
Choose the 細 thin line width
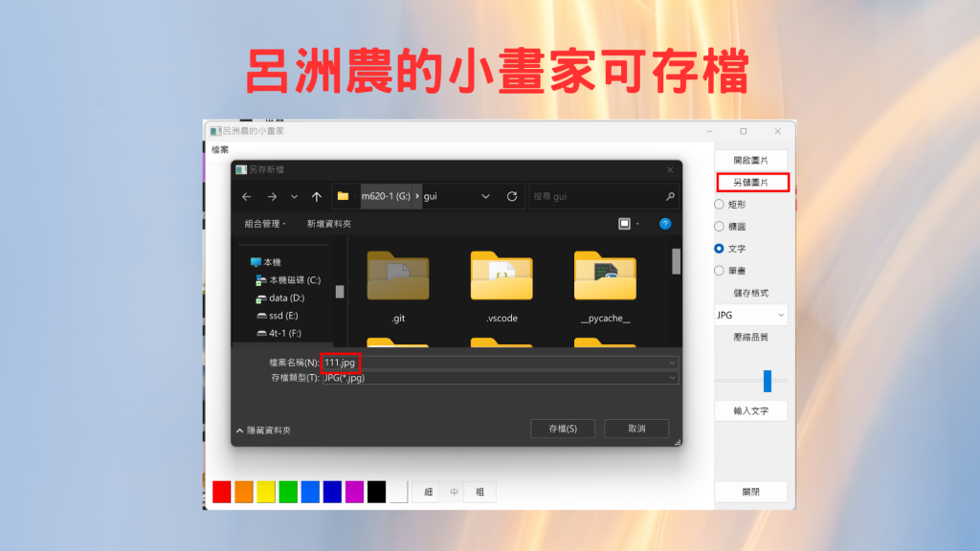click(x=428, y=492)
